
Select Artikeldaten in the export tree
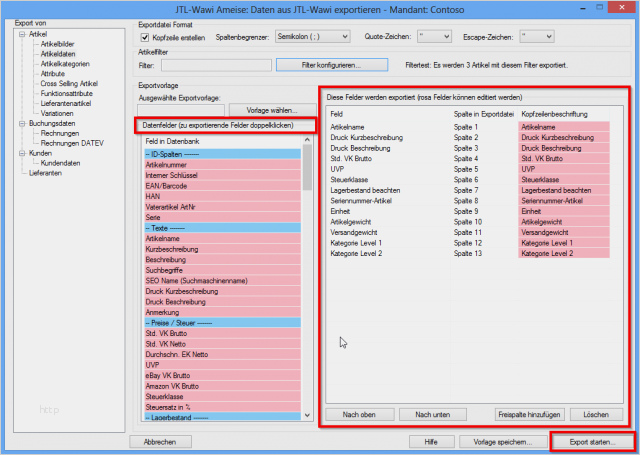58,54
